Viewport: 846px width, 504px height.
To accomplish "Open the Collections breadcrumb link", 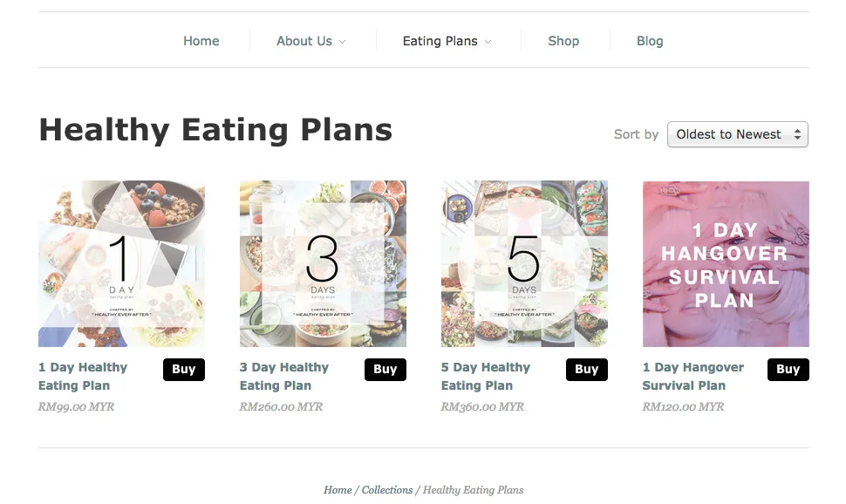I will click(x=387, y=490).
